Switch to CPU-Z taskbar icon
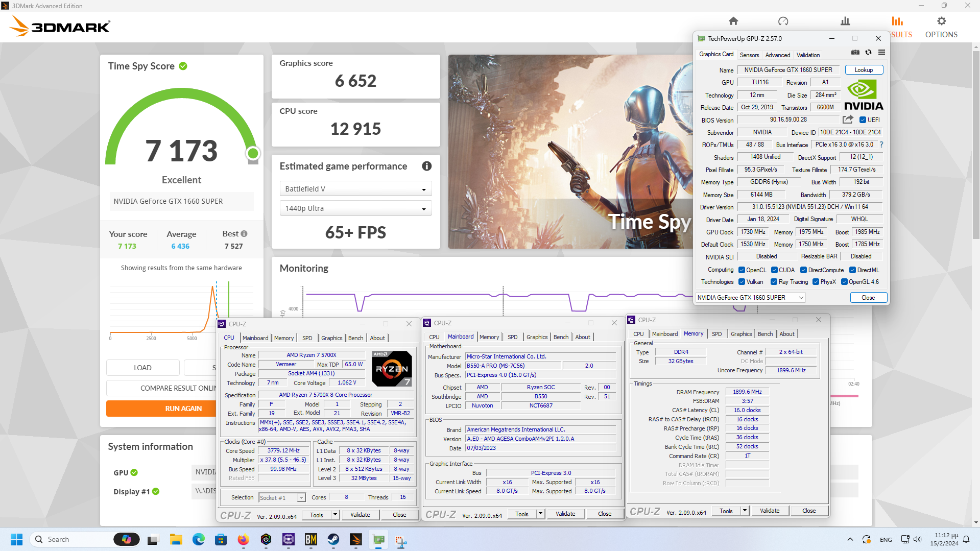Image resolution: width=980 pixels, height=551 pixels. (288, 539)
